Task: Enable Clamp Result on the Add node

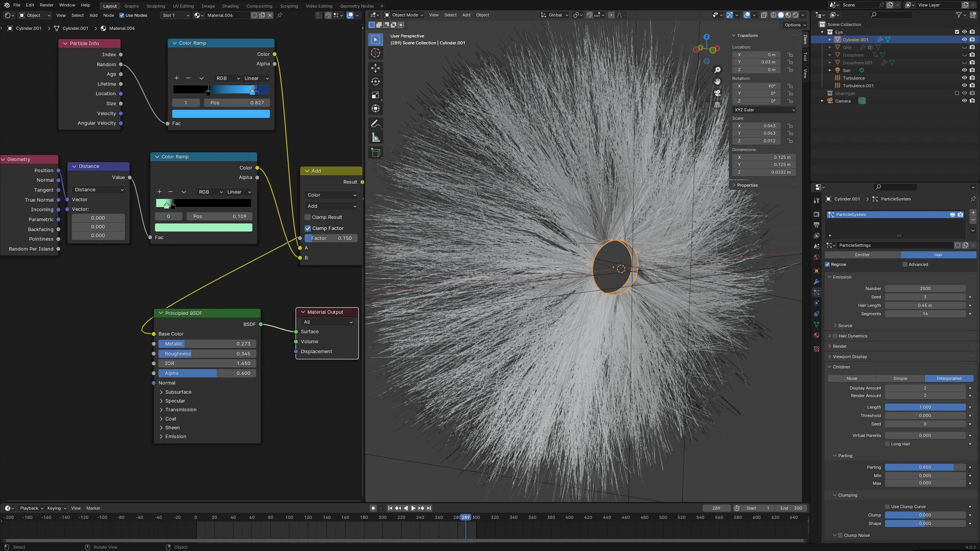Action: click(x=307, y=217)
